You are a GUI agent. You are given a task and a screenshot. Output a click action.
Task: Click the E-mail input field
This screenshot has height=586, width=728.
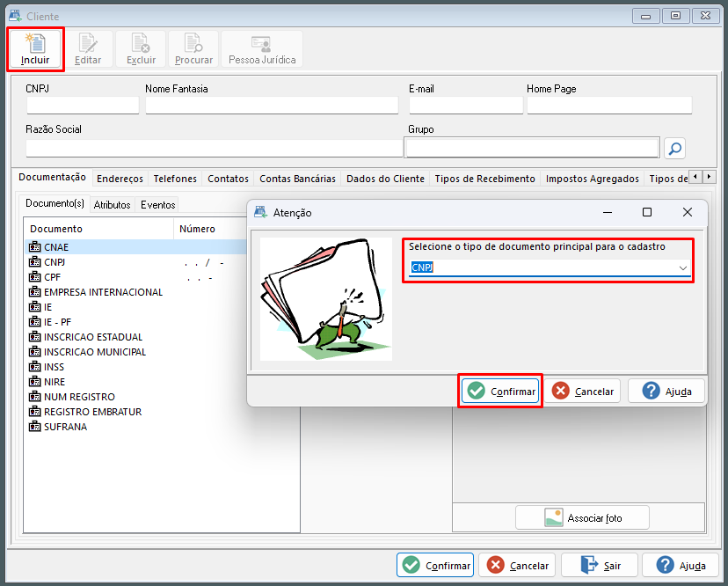click(466, 105)
